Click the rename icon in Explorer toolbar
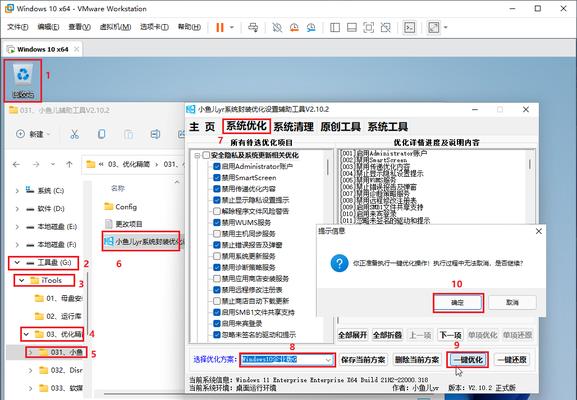 [155, 134]
